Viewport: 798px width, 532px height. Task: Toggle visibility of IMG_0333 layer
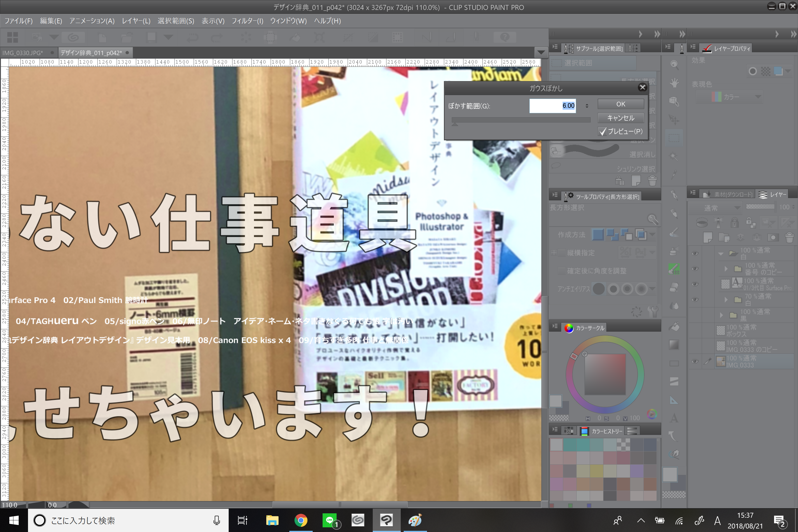tap(695, 361)
